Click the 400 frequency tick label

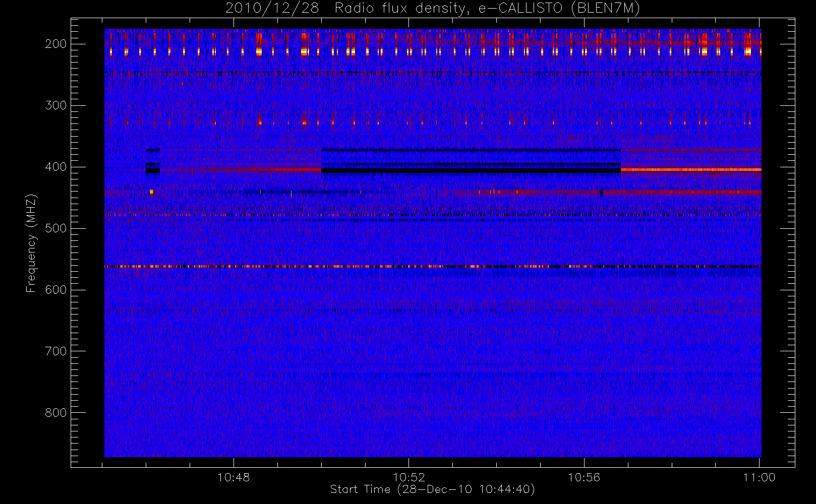(55, 167)
